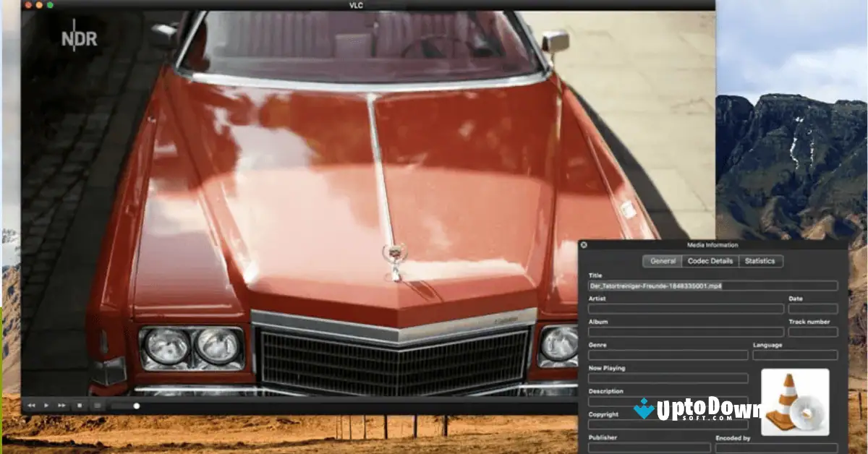Toggle fullscreen mode from the controls bar
Screen dimensions: 868x454
[98, 405]
